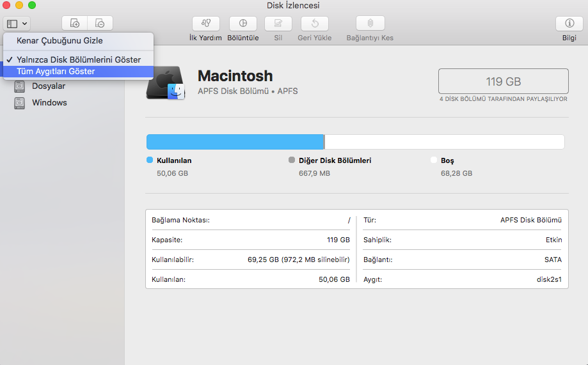This screenshot has width=588, height=365.
Task: Click the 119 GB capacity box
Action: (503, 82)
